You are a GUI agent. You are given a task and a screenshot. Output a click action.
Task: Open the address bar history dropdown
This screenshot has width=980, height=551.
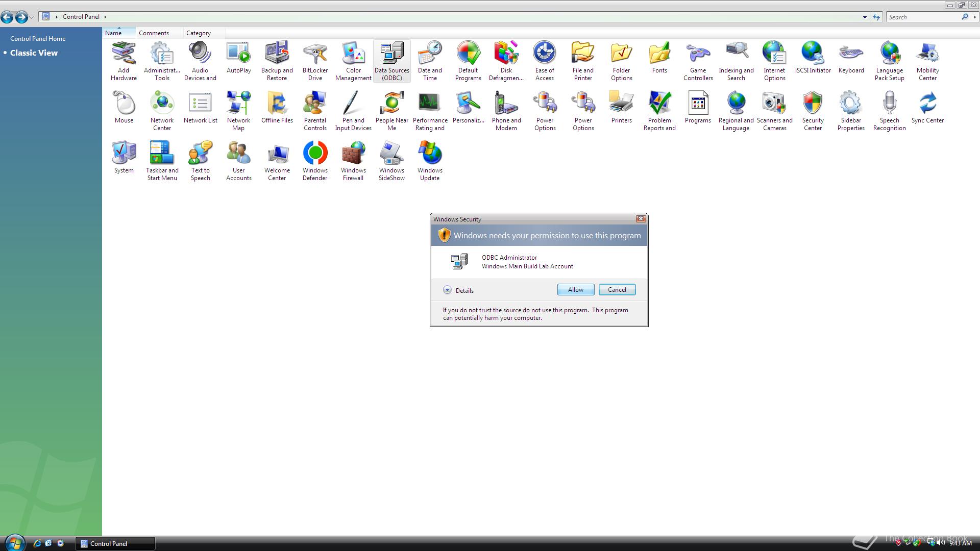coord(865,17)
